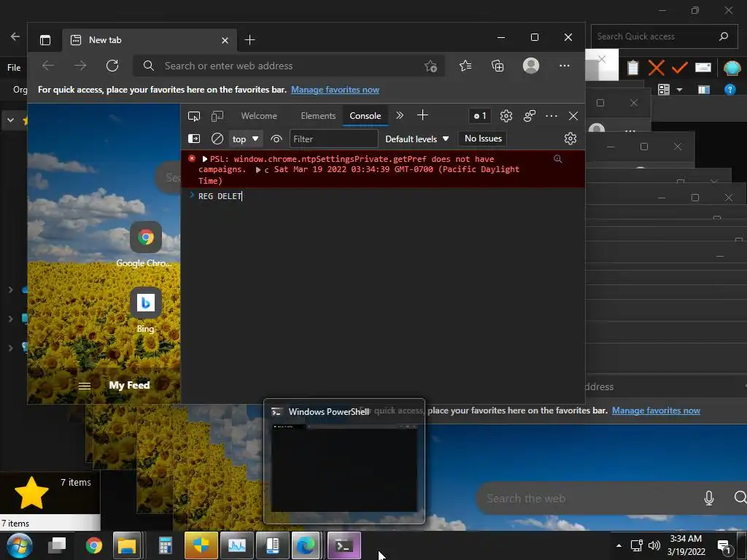Close the DevTools panel
This screenshot has width=747, height=560.
(x=573, y=116)
